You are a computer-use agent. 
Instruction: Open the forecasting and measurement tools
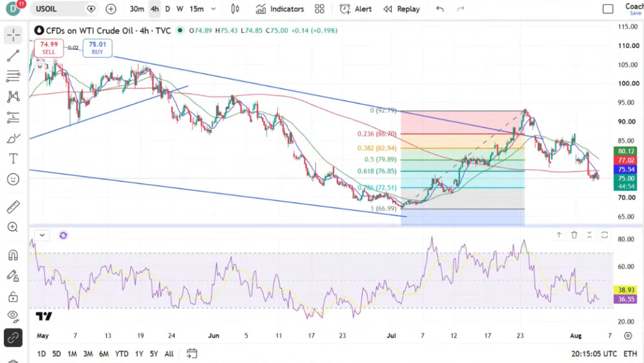click(13, 118)
